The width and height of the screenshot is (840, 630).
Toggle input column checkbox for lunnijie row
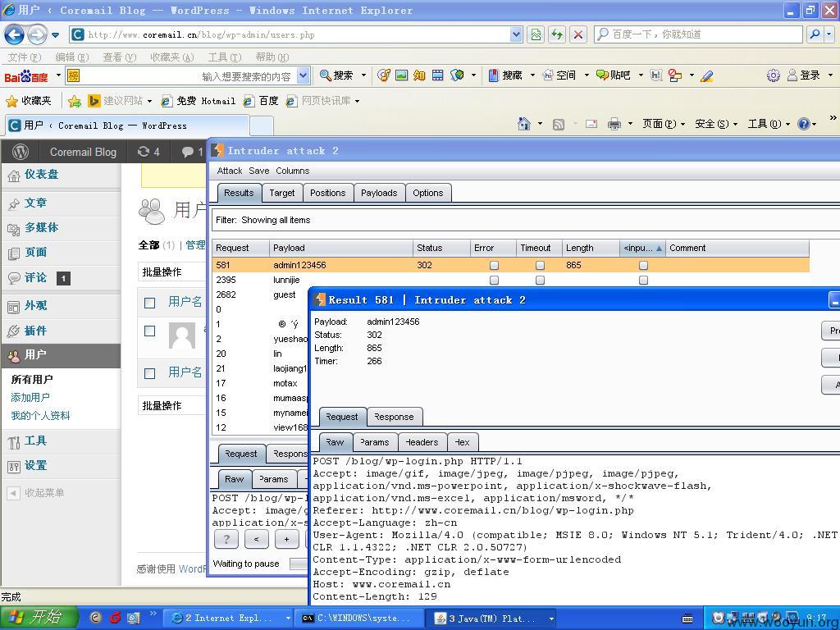[643, 281]
